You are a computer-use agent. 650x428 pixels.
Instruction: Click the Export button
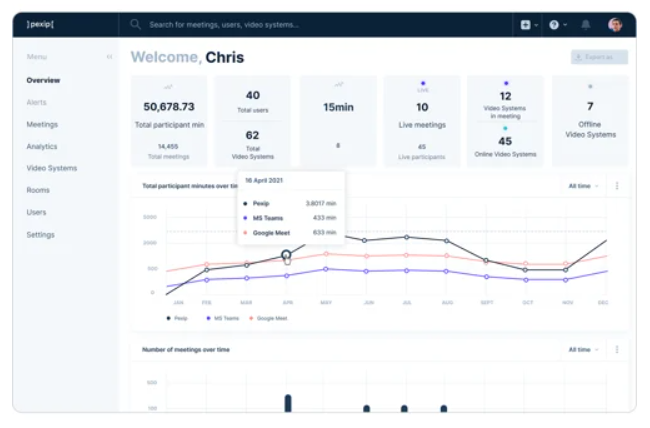pyautogui.click(x=599, y=58)
